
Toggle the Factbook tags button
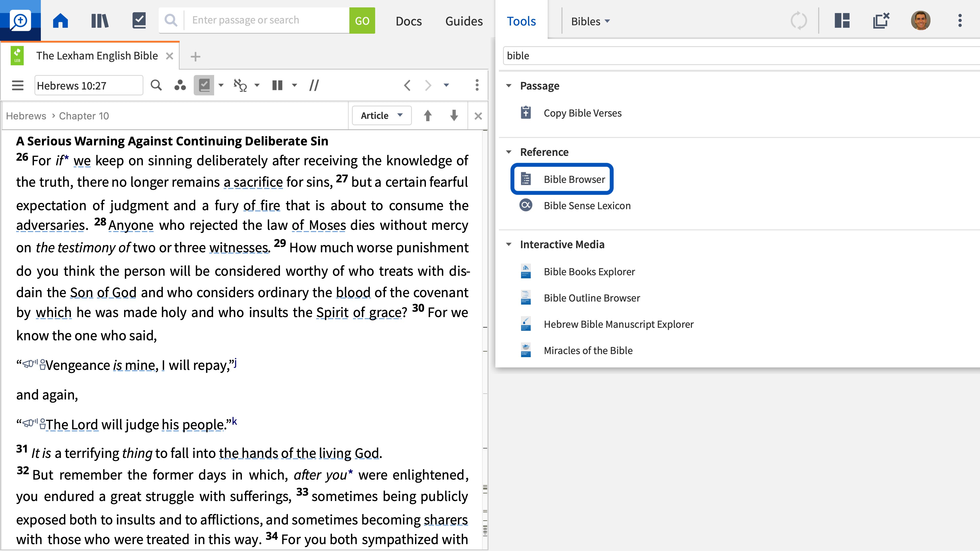tap(204, 85)
